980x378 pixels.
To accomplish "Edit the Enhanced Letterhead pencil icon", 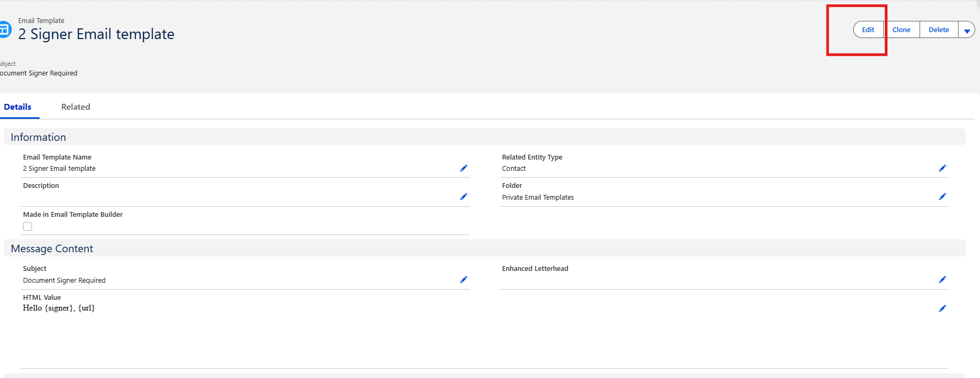I will pos(943,279).
